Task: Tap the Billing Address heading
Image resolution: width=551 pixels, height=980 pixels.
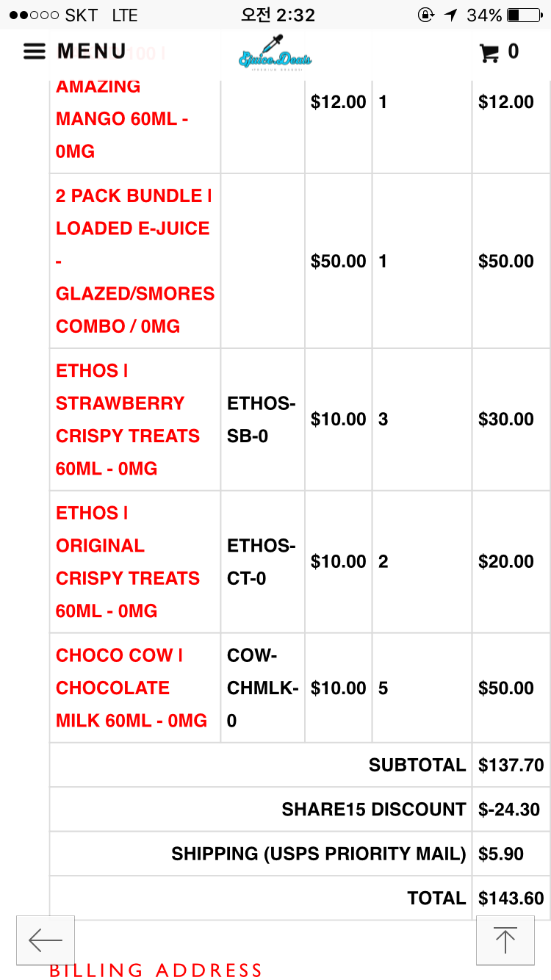Action: (x=155, y=970)
